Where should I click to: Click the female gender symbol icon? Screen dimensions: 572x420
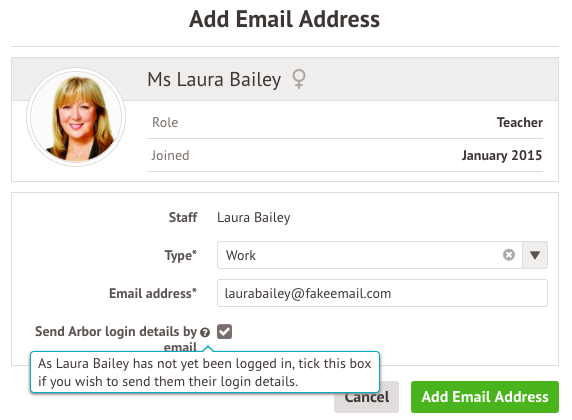point(299,79)
